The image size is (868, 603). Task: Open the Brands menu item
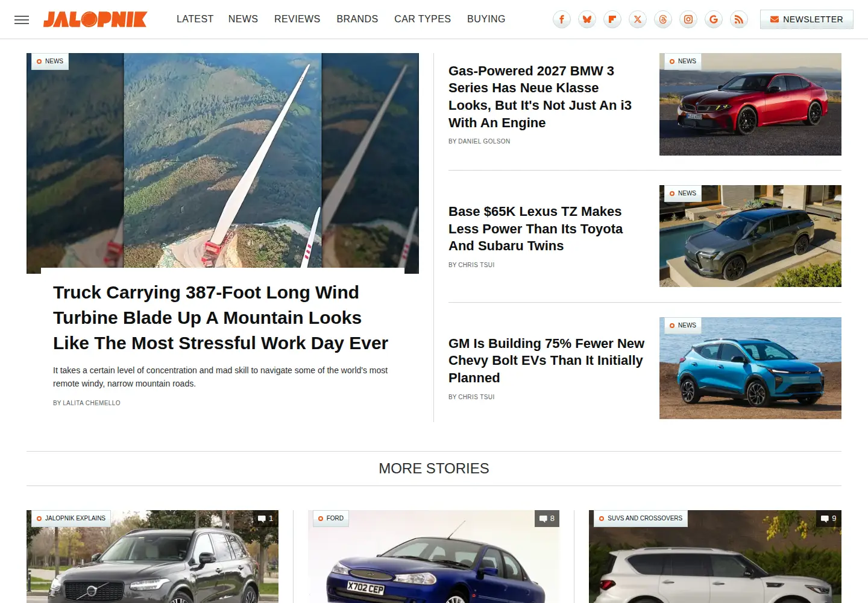(357, 19)
